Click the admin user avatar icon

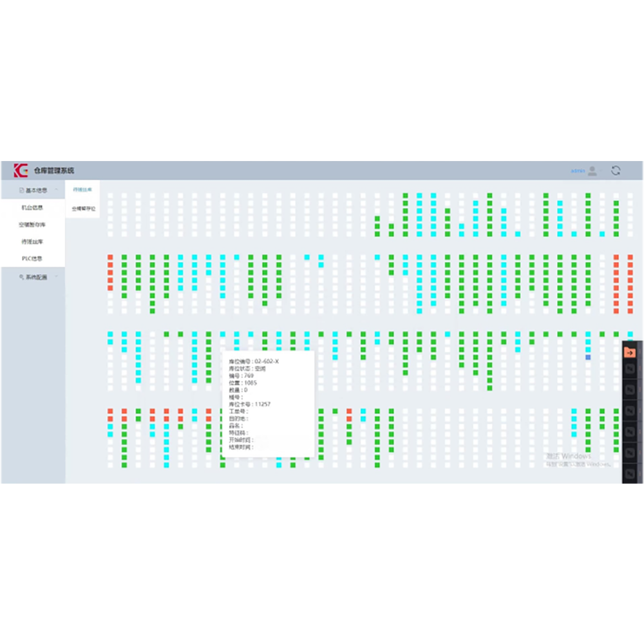pyautogui.click(x=592, y=171)
